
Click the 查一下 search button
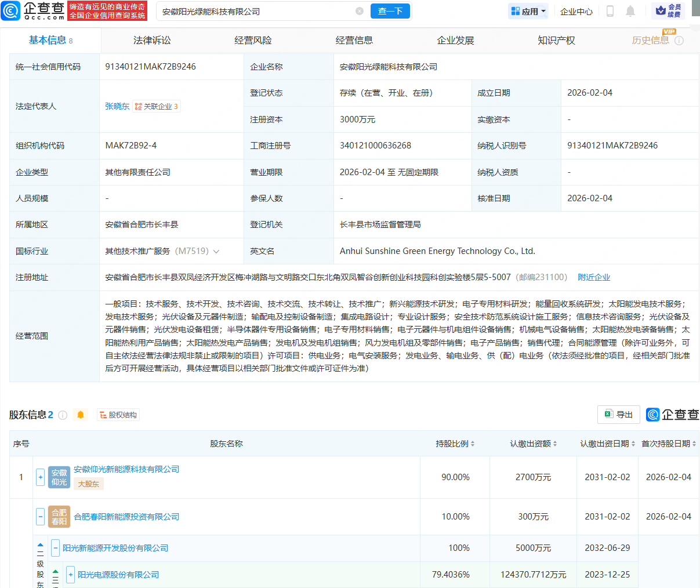pyautogui.click(x=390, y=11)
